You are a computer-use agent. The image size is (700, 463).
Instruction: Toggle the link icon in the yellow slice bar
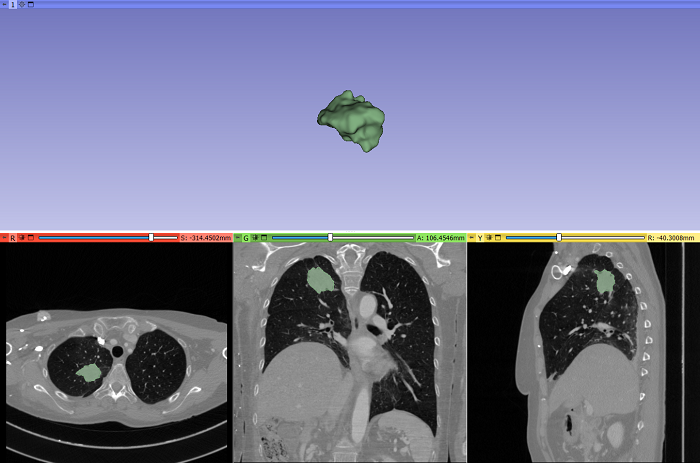pyautogui.click(x=489, y=238)
